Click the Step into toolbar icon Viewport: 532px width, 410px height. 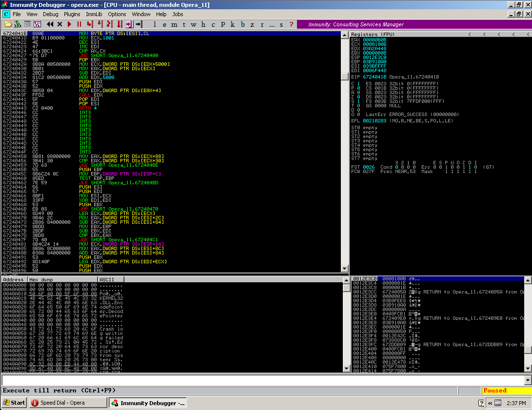[x=90, y=24]
